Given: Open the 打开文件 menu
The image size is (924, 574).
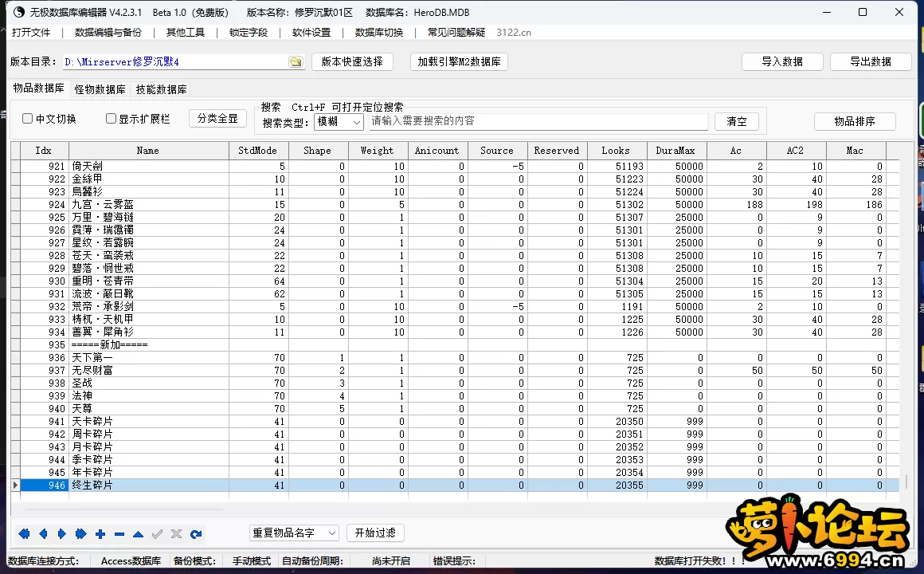Looking at the screenshot, I should point(31,33).
